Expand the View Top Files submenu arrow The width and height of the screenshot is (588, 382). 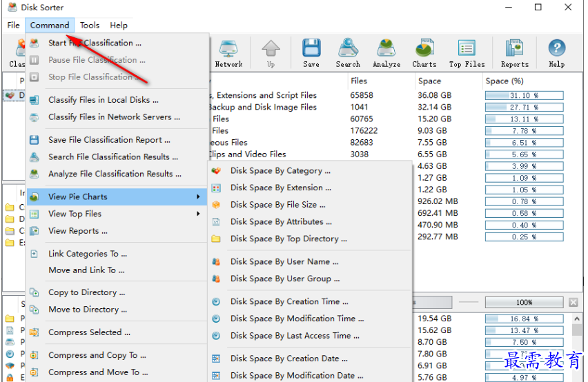tap(198, 214)
